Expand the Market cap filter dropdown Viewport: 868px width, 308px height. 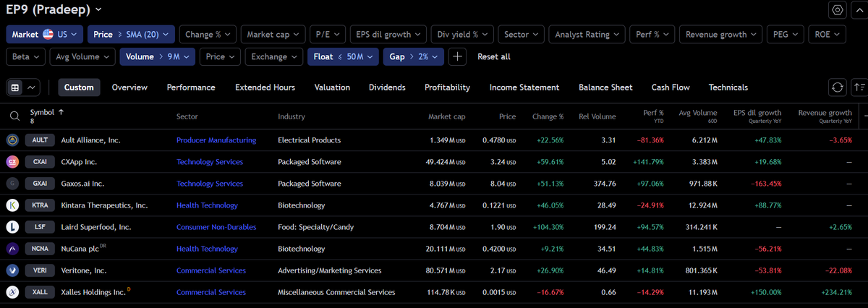coord(273,34)
